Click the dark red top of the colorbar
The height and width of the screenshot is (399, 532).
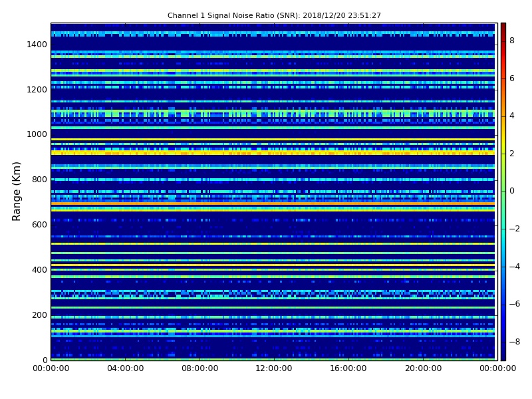coord(503,27)
